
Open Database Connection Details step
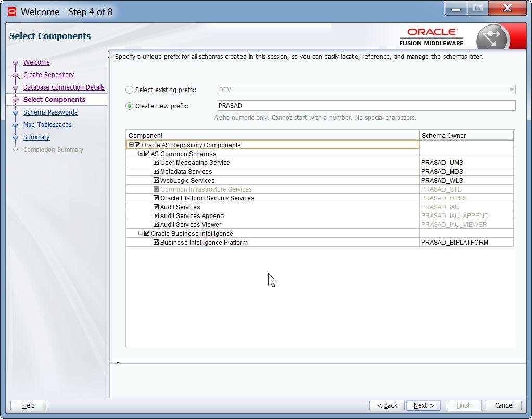click(64, 87)
